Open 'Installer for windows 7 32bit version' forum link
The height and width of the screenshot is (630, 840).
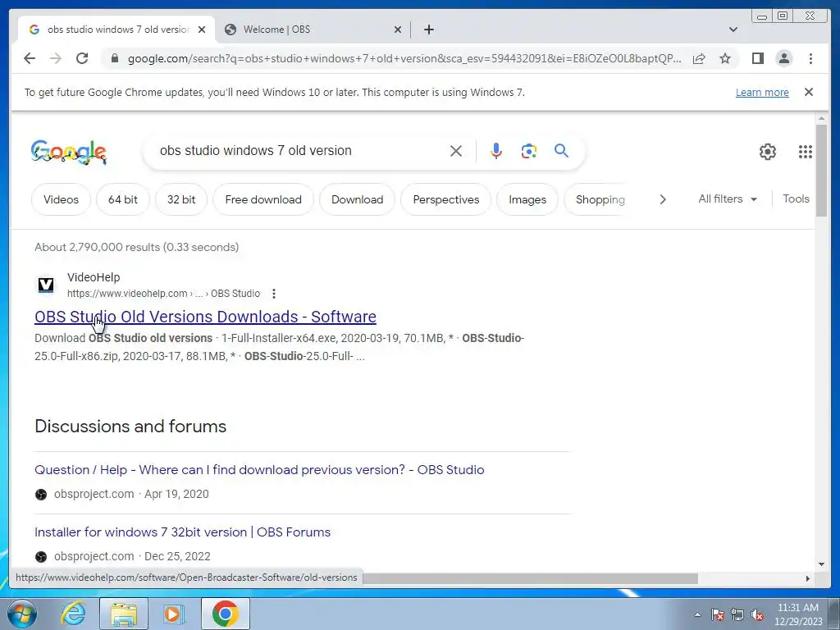click(x=183, y=532)
